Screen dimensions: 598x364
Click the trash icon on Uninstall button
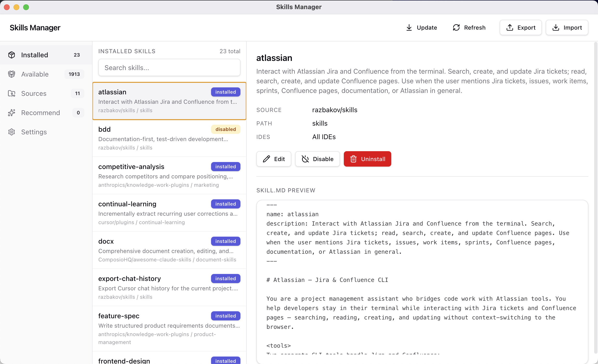[353, 159]
